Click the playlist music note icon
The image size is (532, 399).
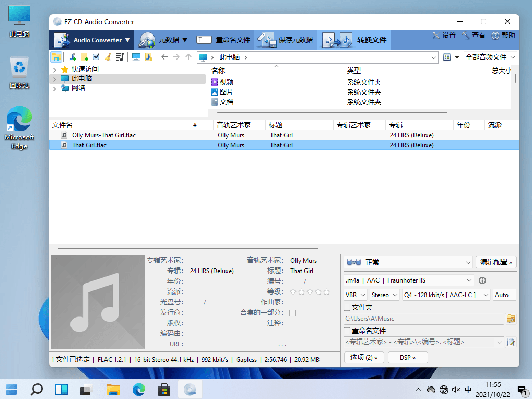[x=120, y=57]
